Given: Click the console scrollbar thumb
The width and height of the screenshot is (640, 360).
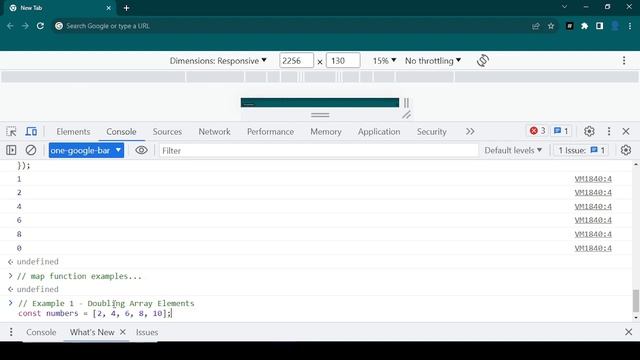Looking at the screenshot, I should [x=636, y=301].
